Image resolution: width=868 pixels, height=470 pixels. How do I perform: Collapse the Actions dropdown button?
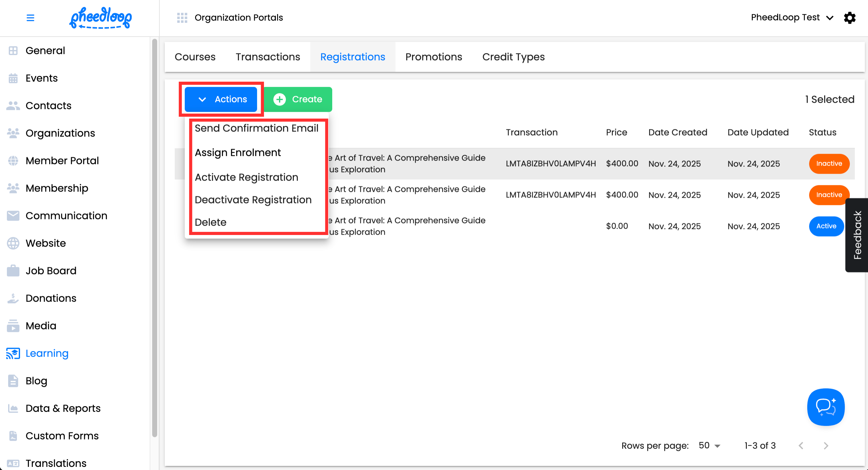pos(221,99)
